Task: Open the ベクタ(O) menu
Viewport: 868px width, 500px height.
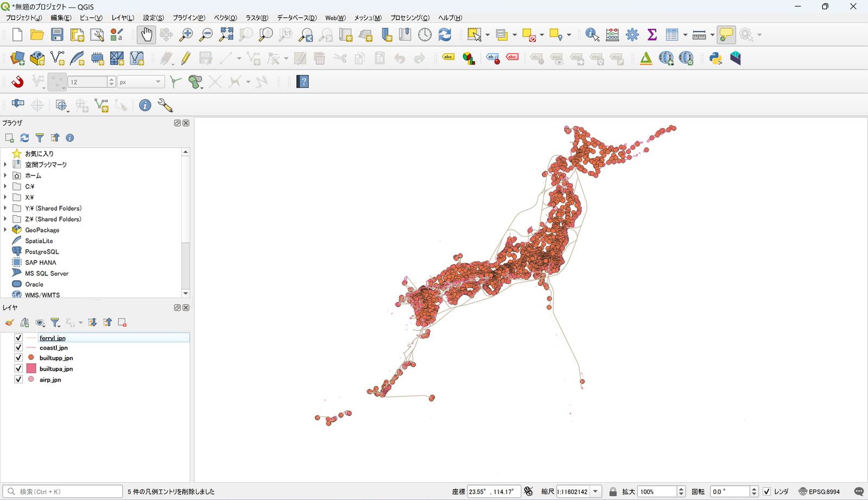Action: [x=225, y=18]
